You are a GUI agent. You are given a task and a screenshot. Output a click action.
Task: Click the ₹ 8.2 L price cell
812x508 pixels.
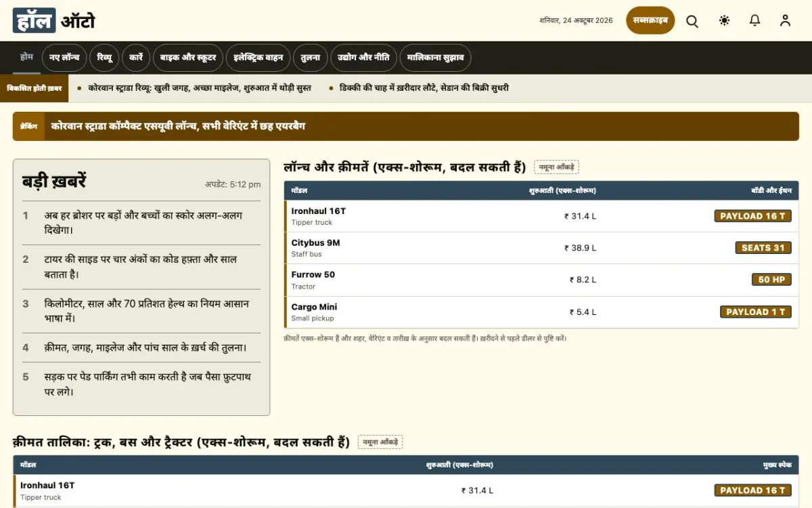[583, 280]
